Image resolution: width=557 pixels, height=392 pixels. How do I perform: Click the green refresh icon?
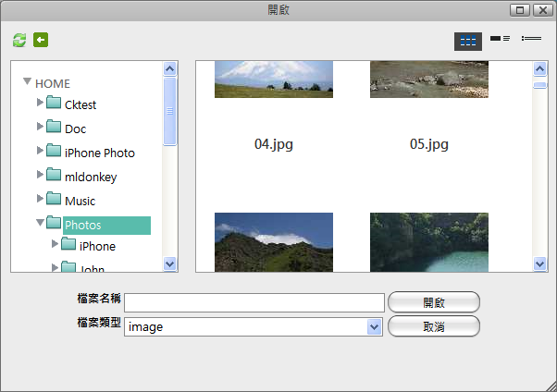tap(19, 40)
